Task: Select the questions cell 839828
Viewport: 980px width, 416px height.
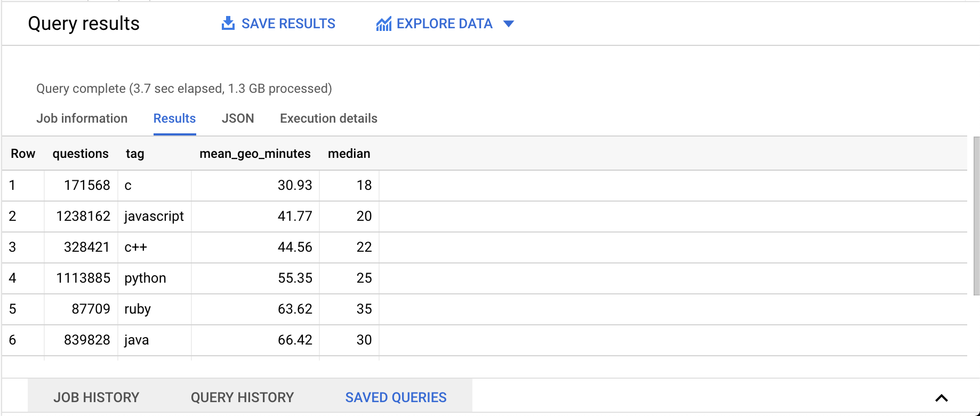Action: (81, 340)
